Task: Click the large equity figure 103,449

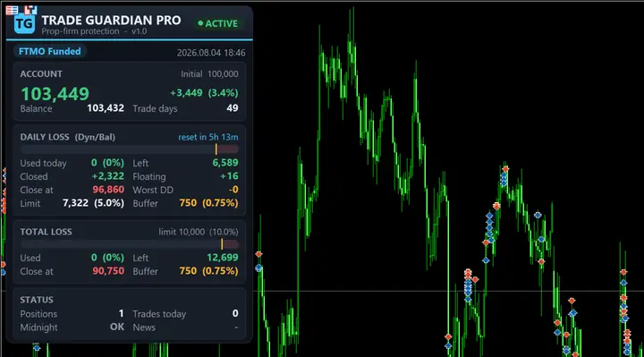Action: point(55,94)
